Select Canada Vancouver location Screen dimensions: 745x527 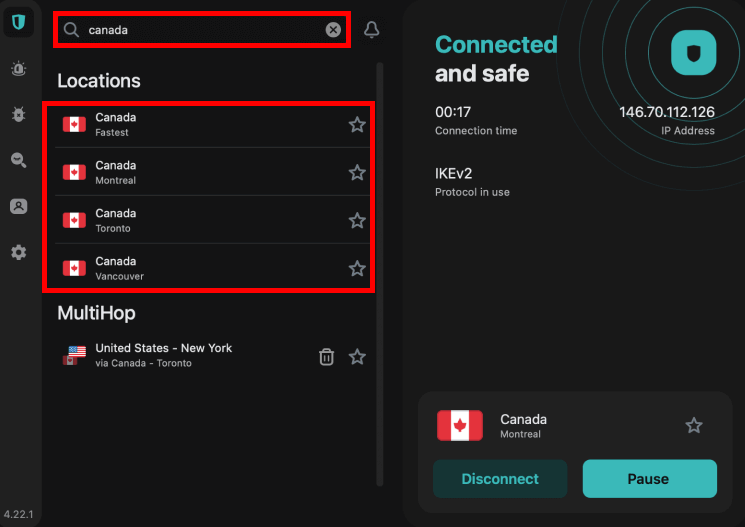pyautogui.click(x=212, y=268)
